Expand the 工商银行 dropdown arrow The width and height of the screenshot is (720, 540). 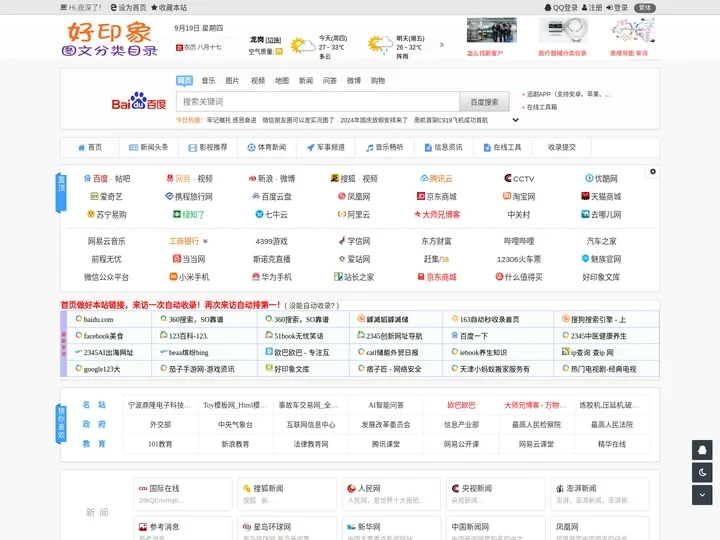[205, 241]
